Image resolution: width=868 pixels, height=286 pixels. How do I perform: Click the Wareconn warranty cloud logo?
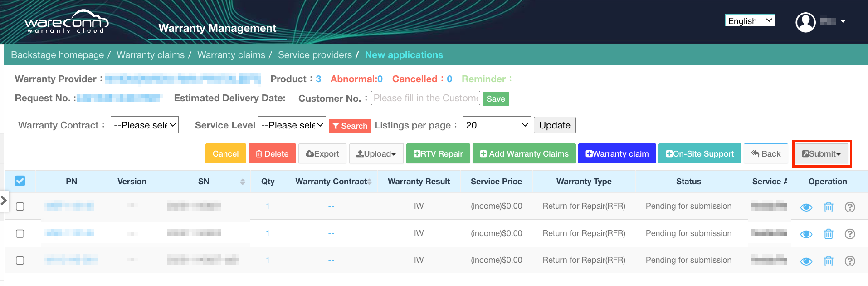click(67, 22)
